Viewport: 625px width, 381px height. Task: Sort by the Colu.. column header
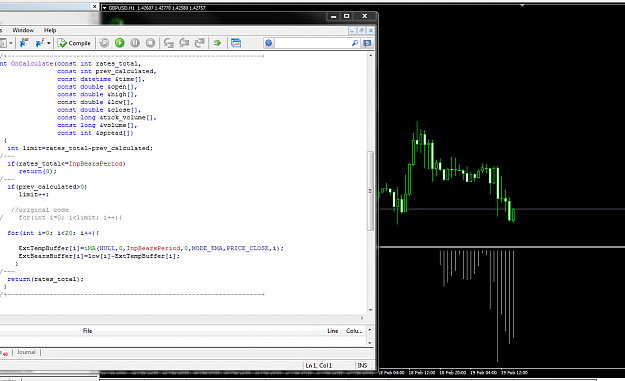[354, 331]
